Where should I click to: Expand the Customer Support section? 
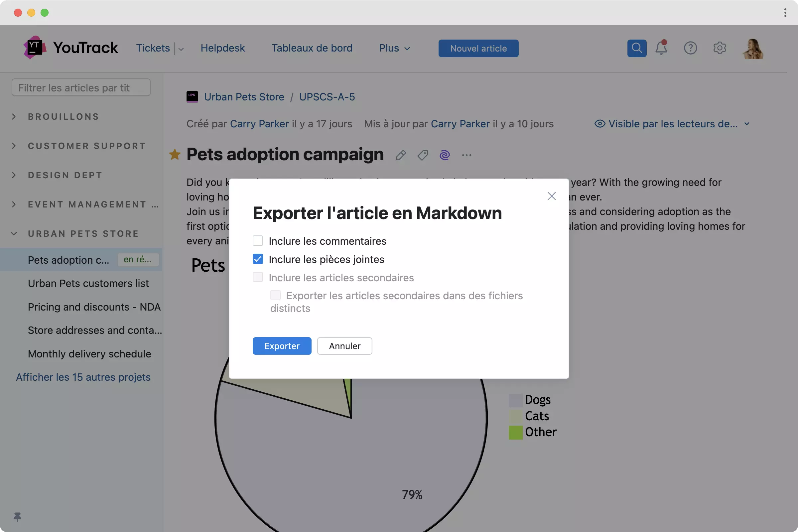[14, 146]
